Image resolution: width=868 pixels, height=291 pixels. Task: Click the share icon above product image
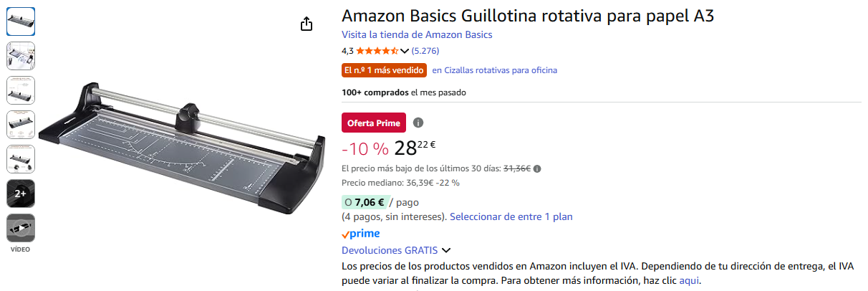[x=307, y=24]
